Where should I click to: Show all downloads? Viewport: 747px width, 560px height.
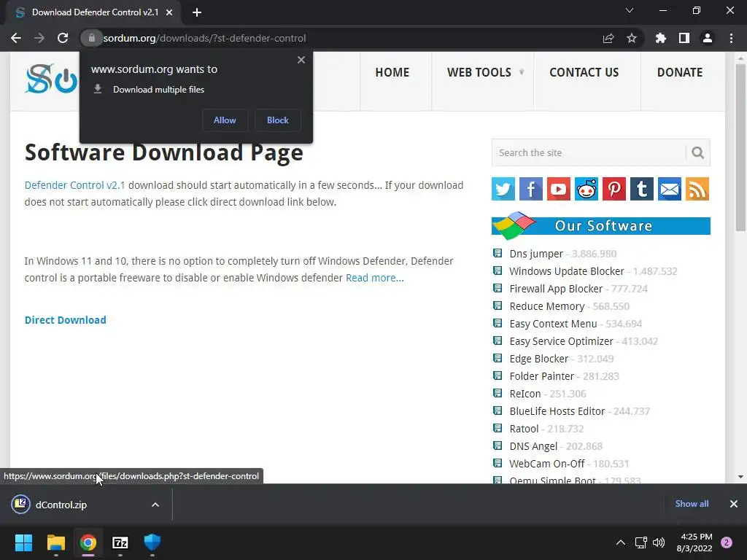coord(692,504)
